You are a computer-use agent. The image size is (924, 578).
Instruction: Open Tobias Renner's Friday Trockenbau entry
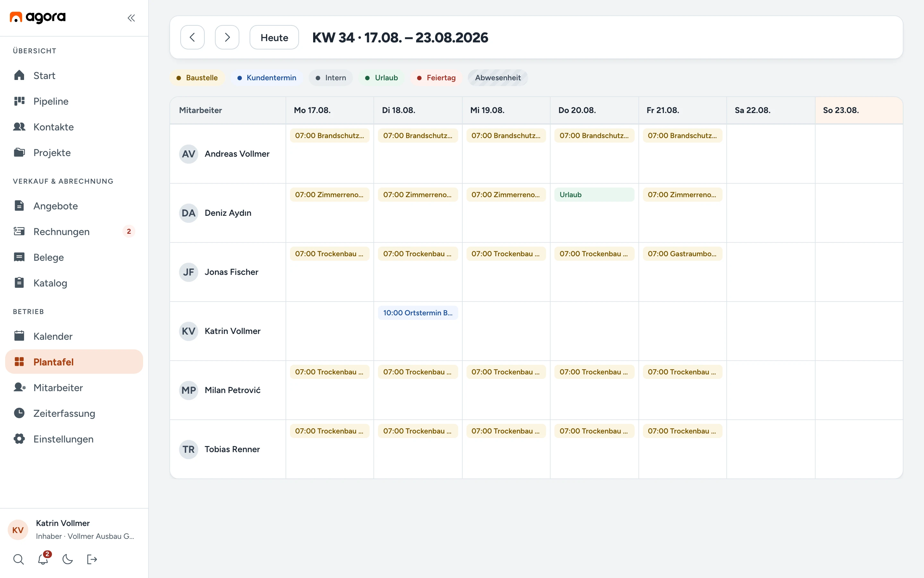pyautogui.click(x=682, y=431)
